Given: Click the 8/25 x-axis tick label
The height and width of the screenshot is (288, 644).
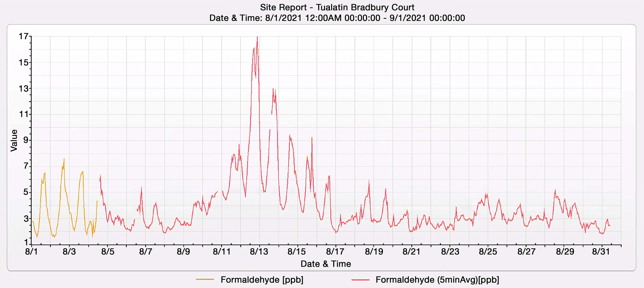Looking at the screenshot, I should [488, 251].
